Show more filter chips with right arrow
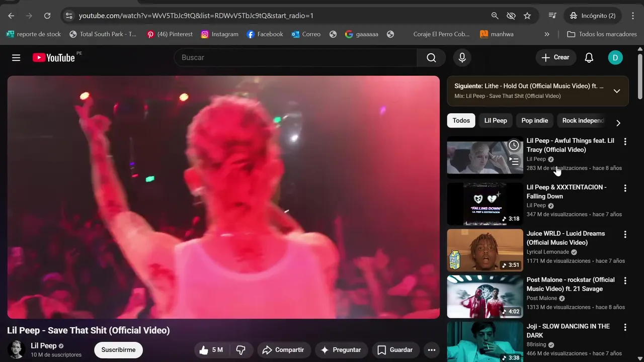 [618, 123]
